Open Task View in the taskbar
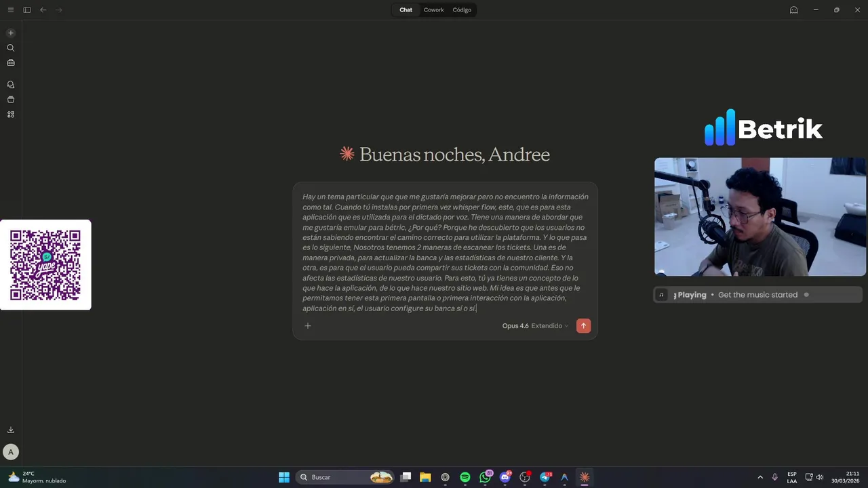 tap(406, 477)
